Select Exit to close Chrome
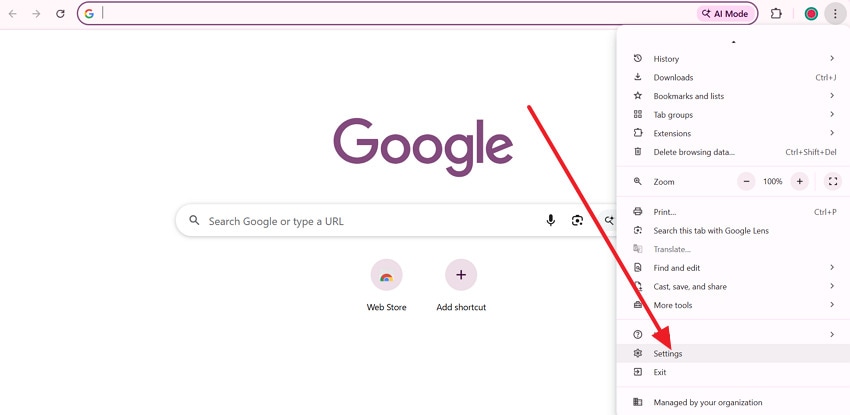This screenshot has height=415, width=850. pos(733,372)
